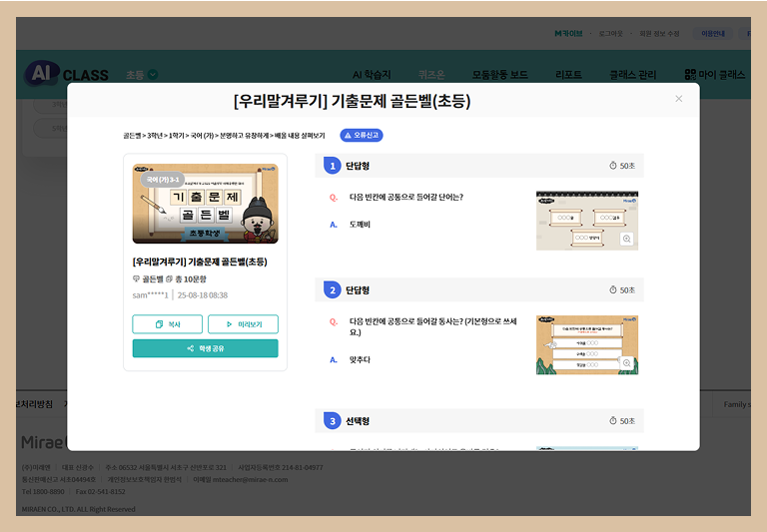Image resolution: width=767 pixels, height=532 pixels.
Task: Click the timer icon on question 2
Action: [613, 290]
